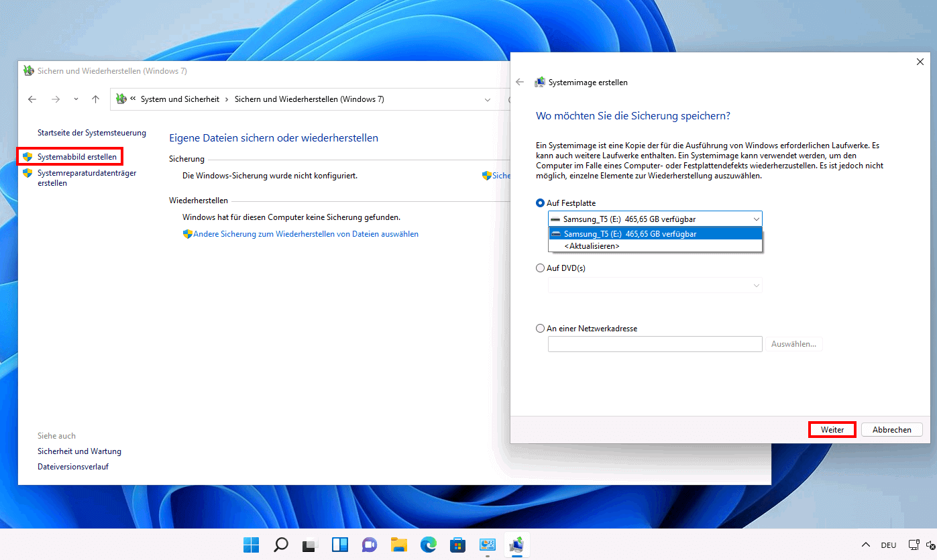This screenshot has height=560, width=937.
Task: Click the shield icon beside Systemabbild erstellen
Action: pyautogui.click(x=27, y=156)
